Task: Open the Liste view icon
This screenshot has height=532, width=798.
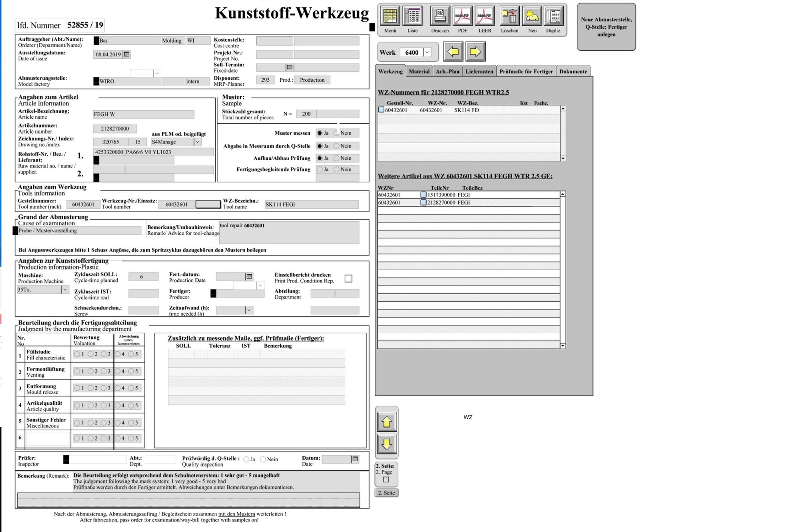Action: (413, 16)
